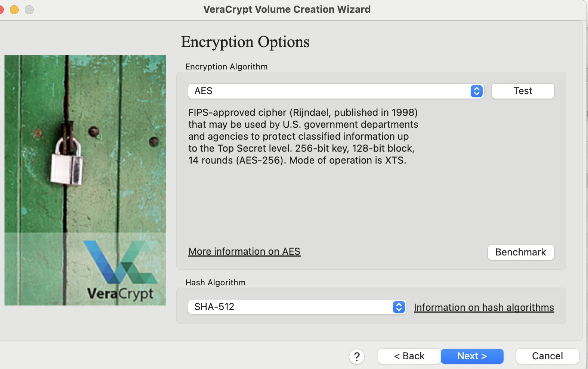Open the AES encryption algorithm combo box
Screen dimensions: 588x369
click(336, 91)
